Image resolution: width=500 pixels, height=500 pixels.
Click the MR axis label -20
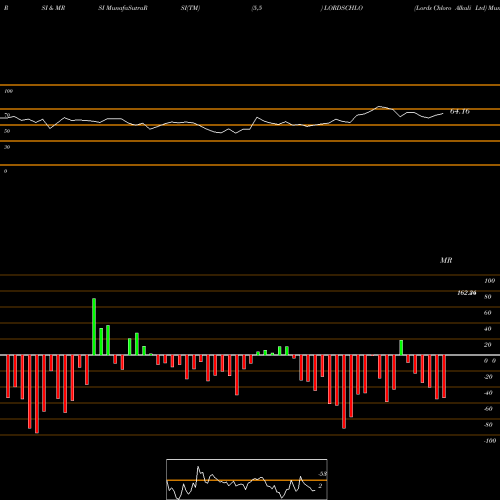pyautogui.click(x=488, y=377)
